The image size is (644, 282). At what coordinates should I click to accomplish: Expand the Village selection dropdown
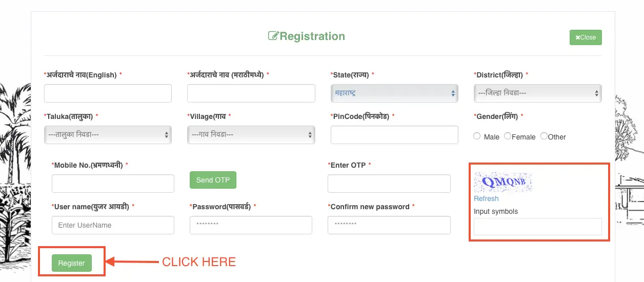tap(251, 134)
